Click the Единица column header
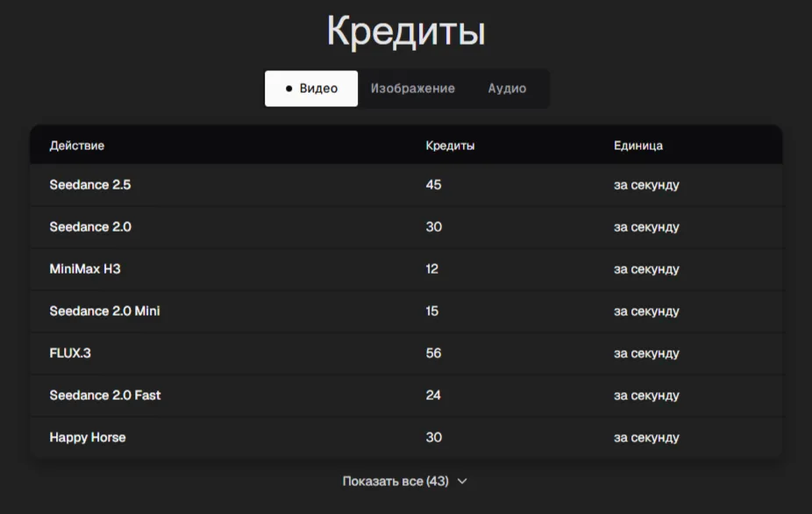This screenshot has width=812, height=514. click(638, 146)
